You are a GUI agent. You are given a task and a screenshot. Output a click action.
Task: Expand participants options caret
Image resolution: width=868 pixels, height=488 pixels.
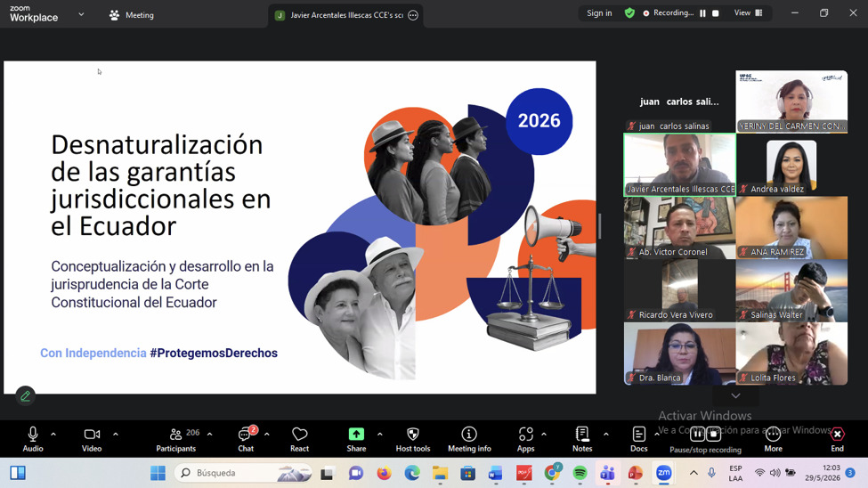[x=210, y=435]
